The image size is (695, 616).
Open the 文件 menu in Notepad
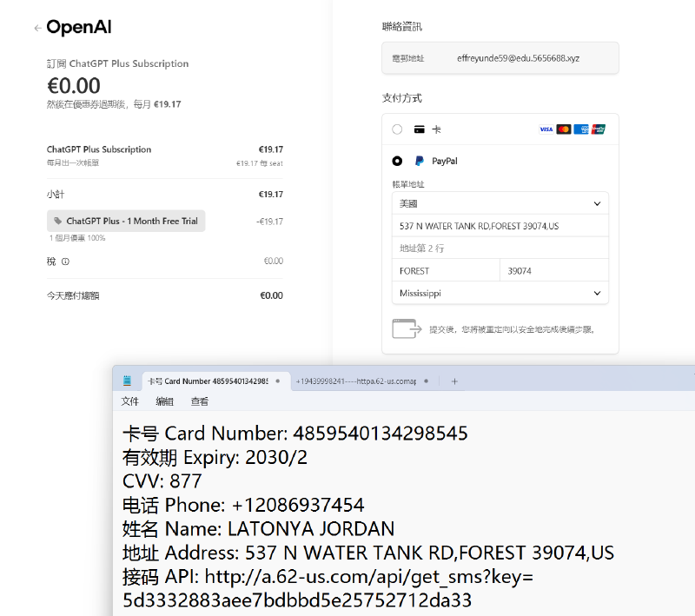[x=129, y=401]
